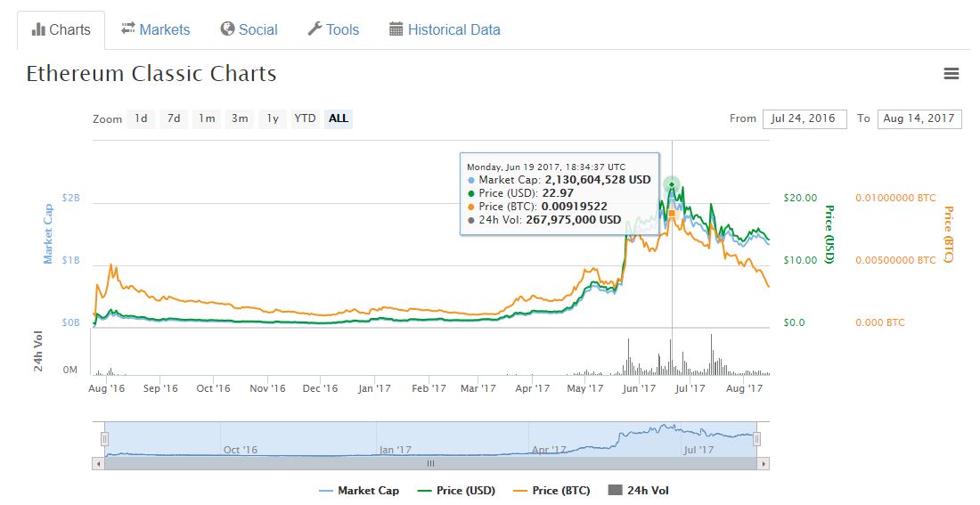The width and height of the screenshot is (980, 505).
Task: Click the Ethereum Classic Charts heading
Action: (151, 74)
